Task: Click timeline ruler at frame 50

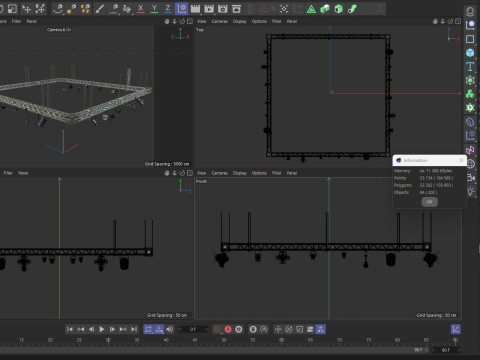Action: (x=224, y=340)
